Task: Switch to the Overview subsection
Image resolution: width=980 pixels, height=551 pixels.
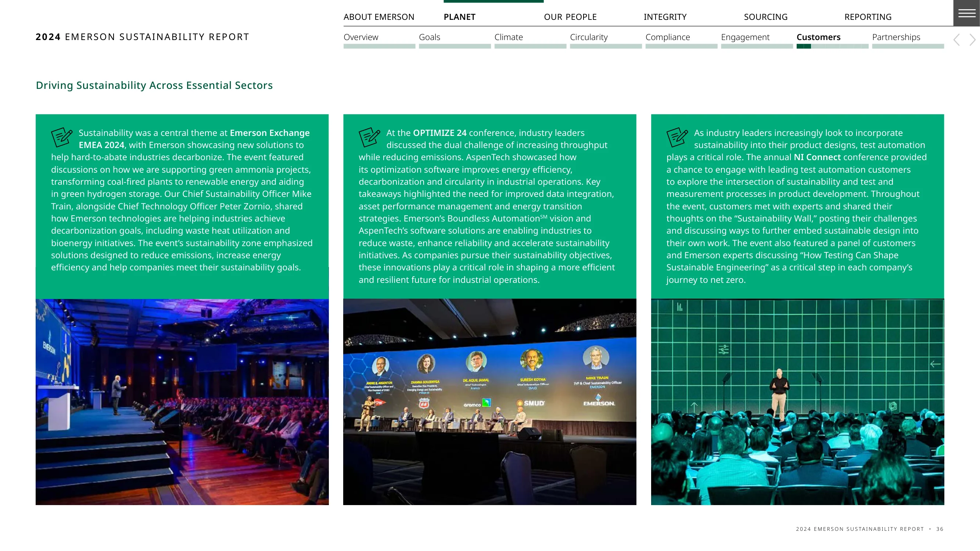Action: click(360, 37)
